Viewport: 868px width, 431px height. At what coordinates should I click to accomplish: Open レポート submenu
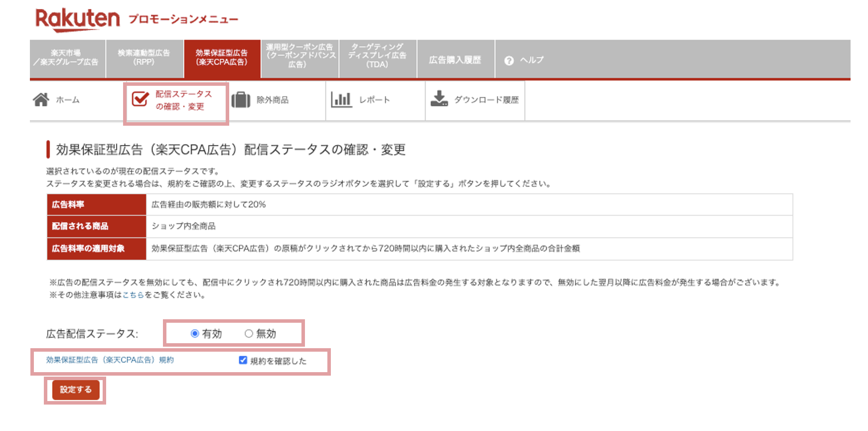[374, 100]
